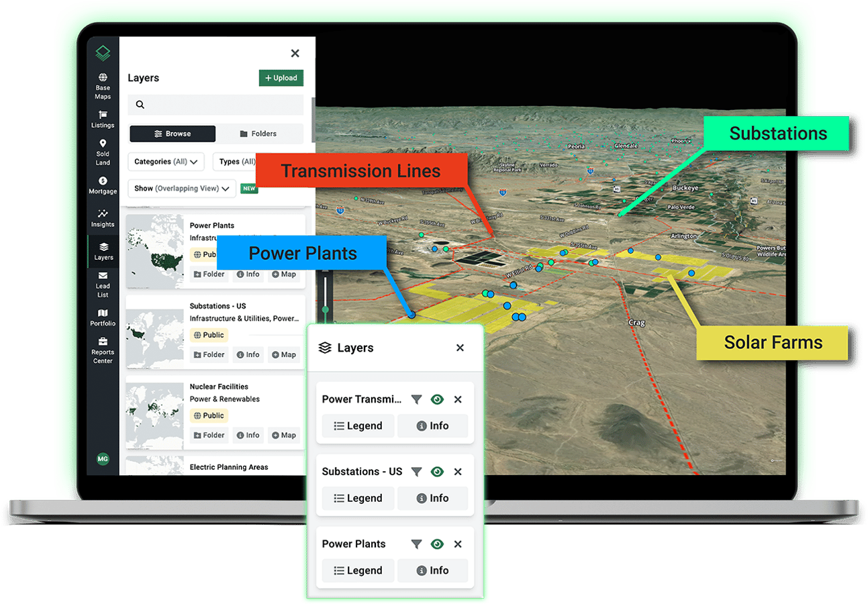Image resolution: width=868 pixels, height=604 pixels.
Task: Add the Power Plants card to Map
Action: [x=284, y=274]
